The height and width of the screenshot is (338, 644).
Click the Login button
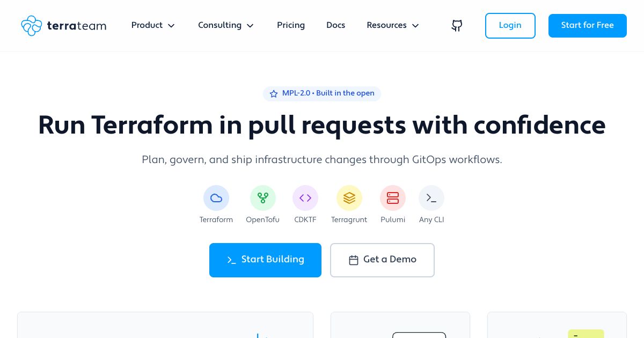pos(510,26)
